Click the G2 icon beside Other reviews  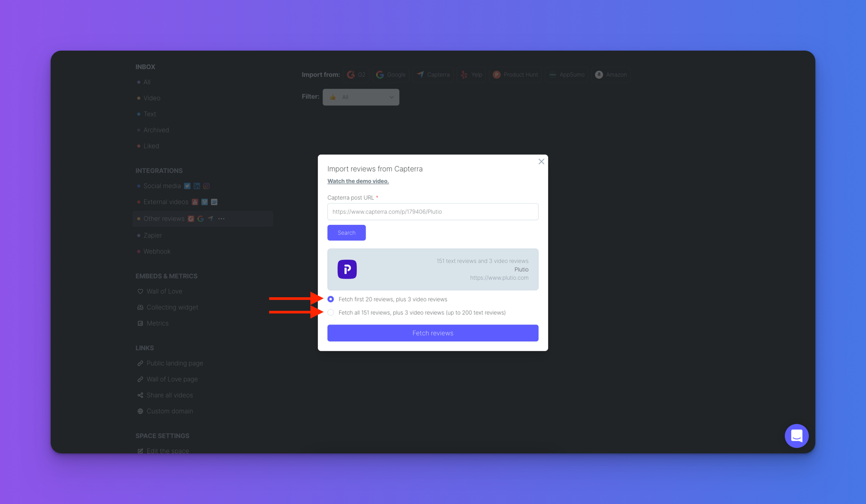pos(191,218)
